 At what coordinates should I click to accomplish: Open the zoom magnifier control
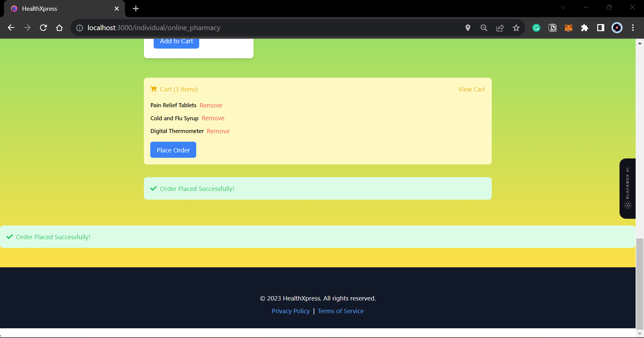click(484, 28)
